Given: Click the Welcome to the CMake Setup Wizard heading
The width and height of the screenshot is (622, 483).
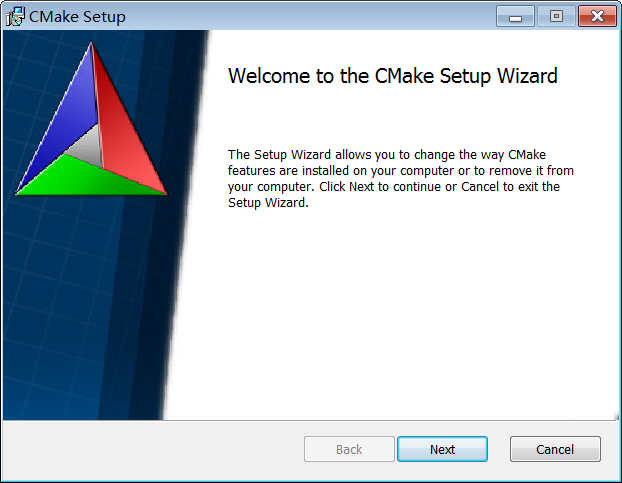Looking at the screenshot, I should [393, 75].
